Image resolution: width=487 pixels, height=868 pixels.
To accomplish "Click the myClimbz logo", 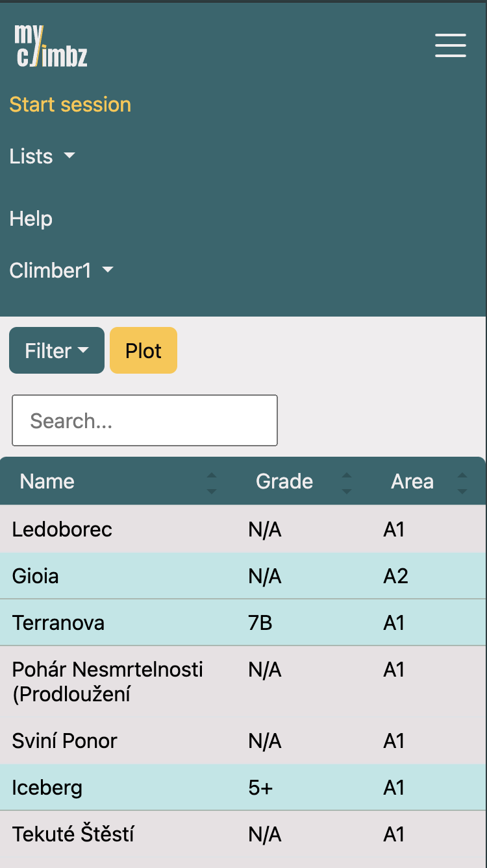I will click(51, 45).
